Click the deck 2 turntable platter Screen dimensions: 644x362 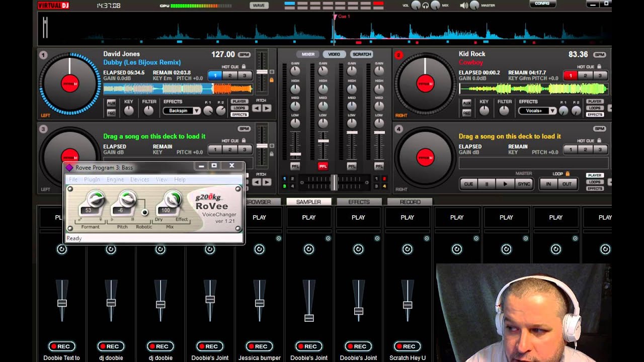coord(425,83)
